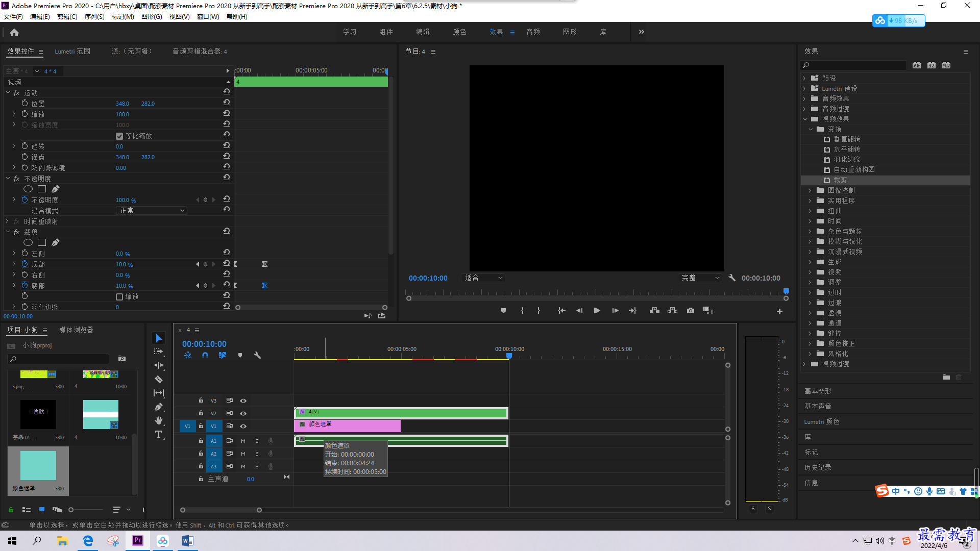Toggle animation stopwatch for 顶部

(x=24, y=264)
